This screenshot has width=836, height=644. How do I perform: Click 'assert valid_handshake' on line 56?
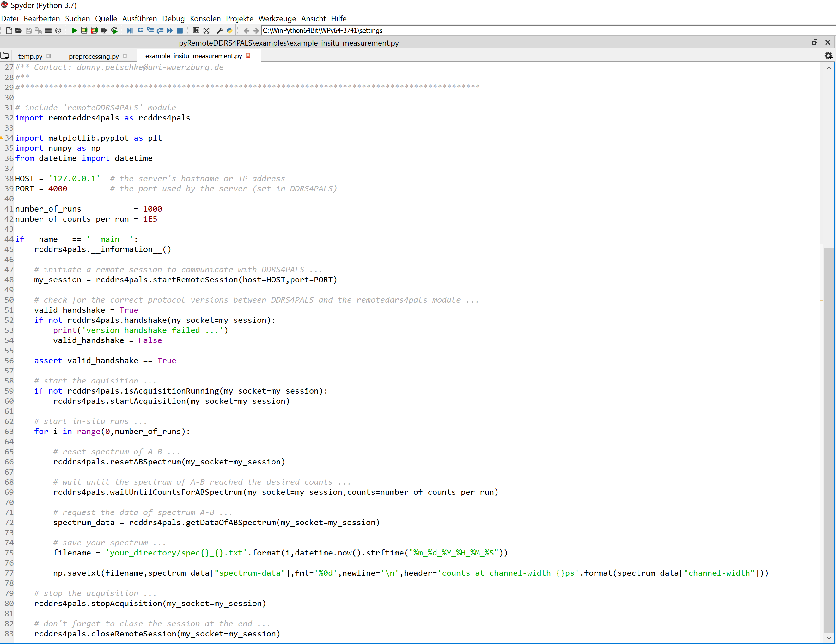click(x=86, y=361)
